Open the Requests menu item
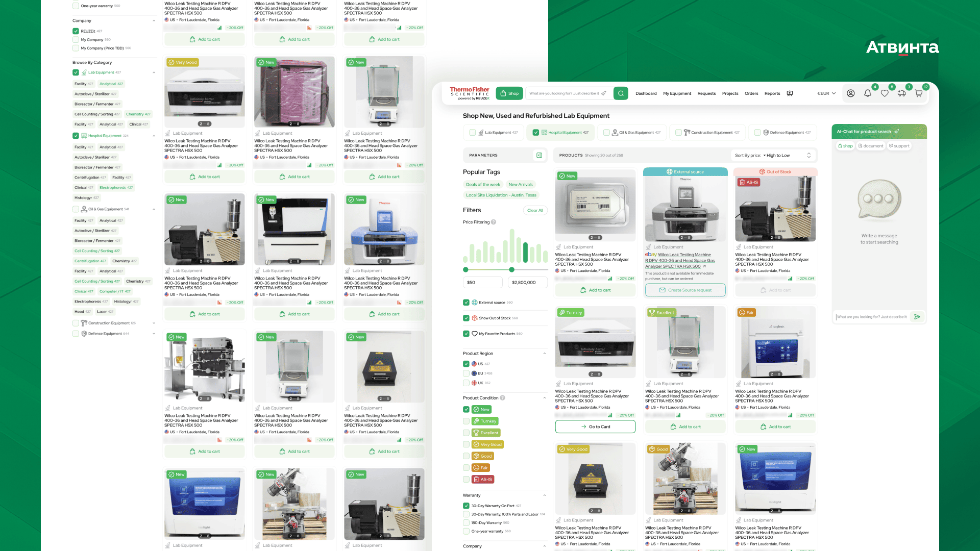This screenshot has height=551, width=980. [706, 93]
